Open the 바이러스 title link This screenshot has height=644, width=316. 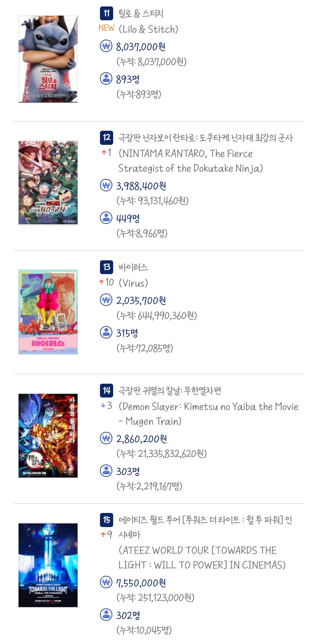coord(133,267)
